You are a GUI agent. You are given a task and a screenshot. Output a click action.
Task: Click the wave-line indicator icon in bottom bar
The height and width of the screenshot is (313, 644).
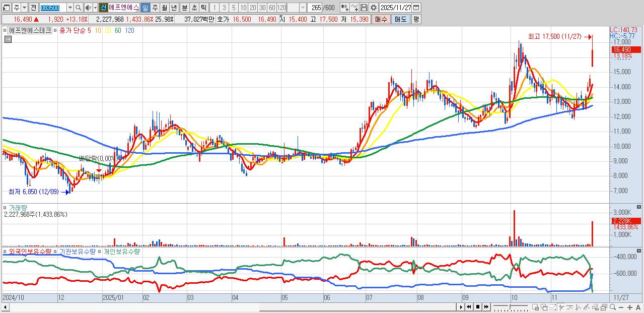pos(570,307)
